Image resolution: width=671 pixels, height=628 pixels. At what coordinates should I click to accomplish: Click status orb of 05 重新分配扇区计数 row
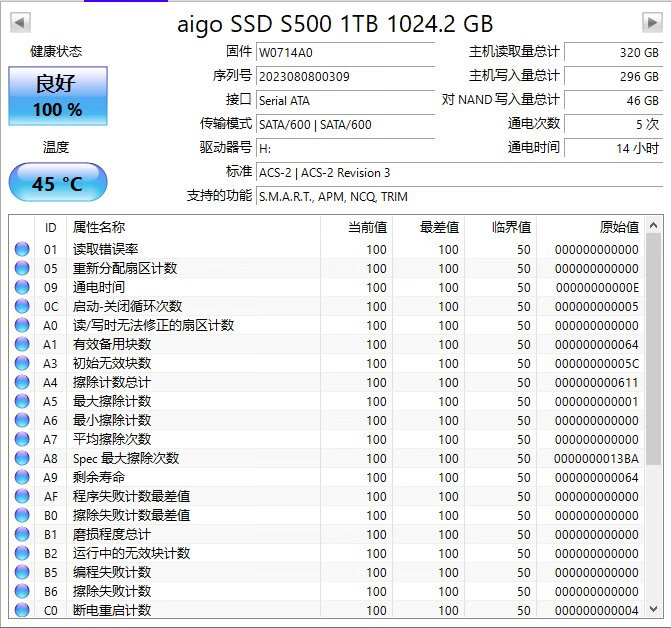22,268
